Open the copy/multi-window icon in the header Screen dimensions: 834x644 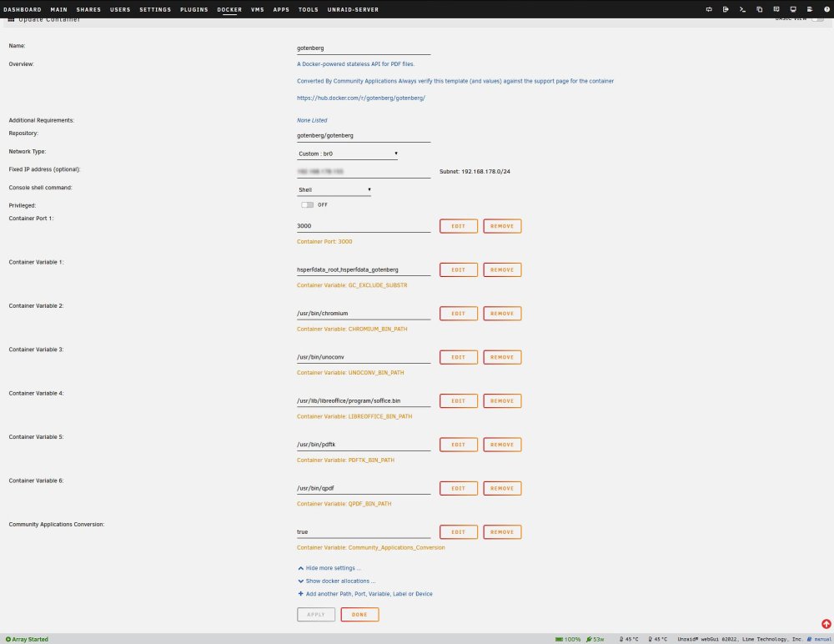tap(760, 9)
